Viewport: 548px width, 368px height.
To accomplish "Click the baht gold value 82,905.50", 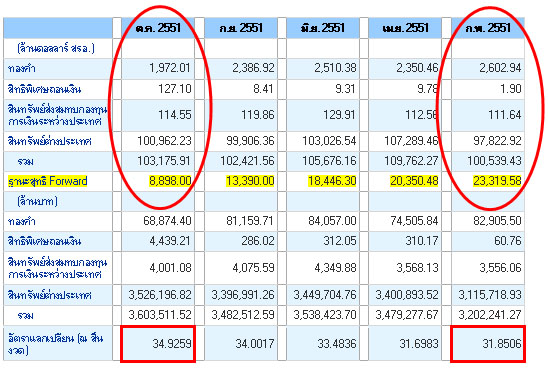I will click(497, 221).
